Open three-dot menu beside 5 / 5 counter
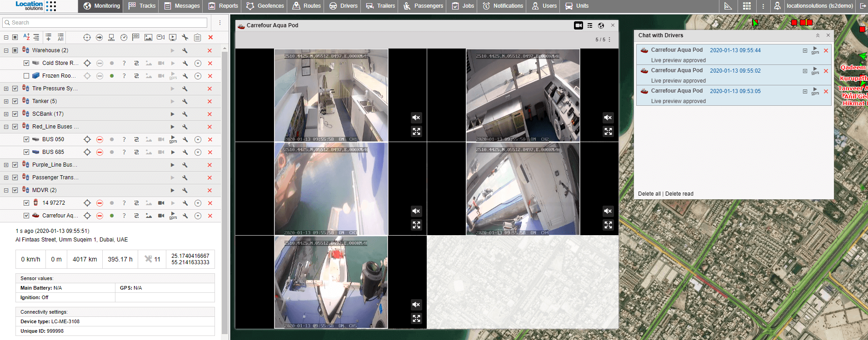The width and height of the screenshot is (868, 340). point(609,39)
